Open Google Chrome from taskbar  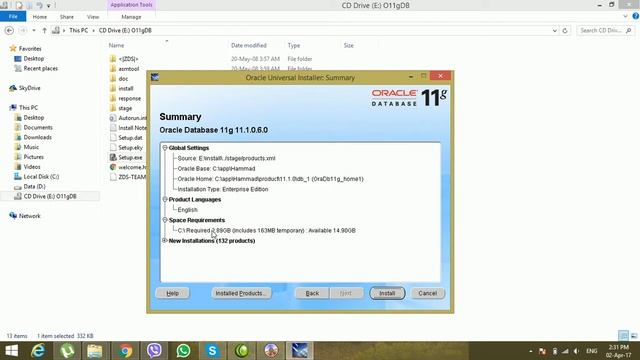125,351
